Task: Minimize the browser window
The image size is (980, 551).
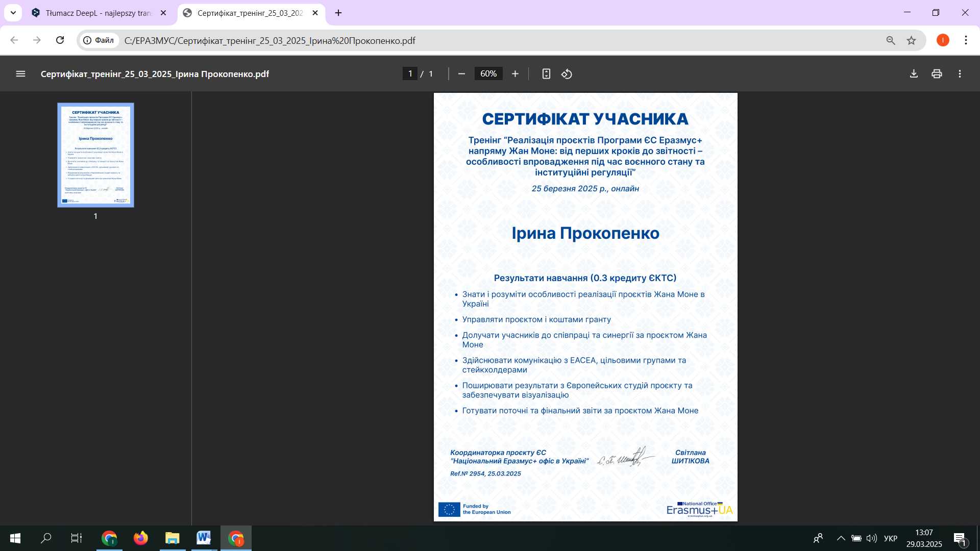Action: click(907, 13)
